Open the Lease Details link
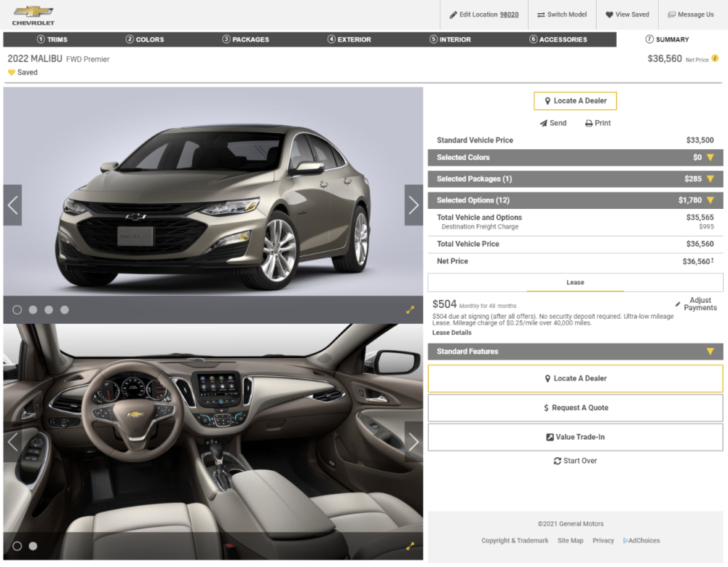 (451, 333)
